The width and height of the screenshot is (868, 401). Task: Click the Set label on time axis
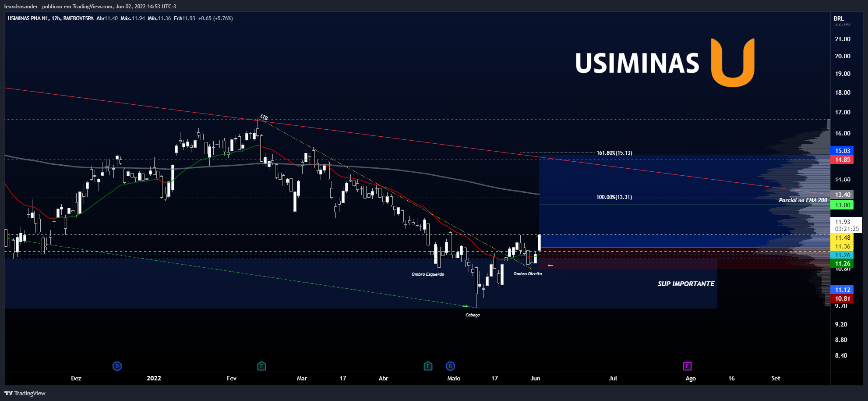click(x=776, y=378)
